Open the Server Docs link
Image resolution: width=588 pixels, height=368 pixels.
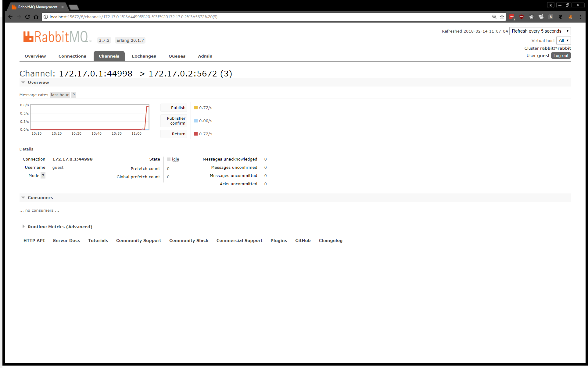pos(66,240)
